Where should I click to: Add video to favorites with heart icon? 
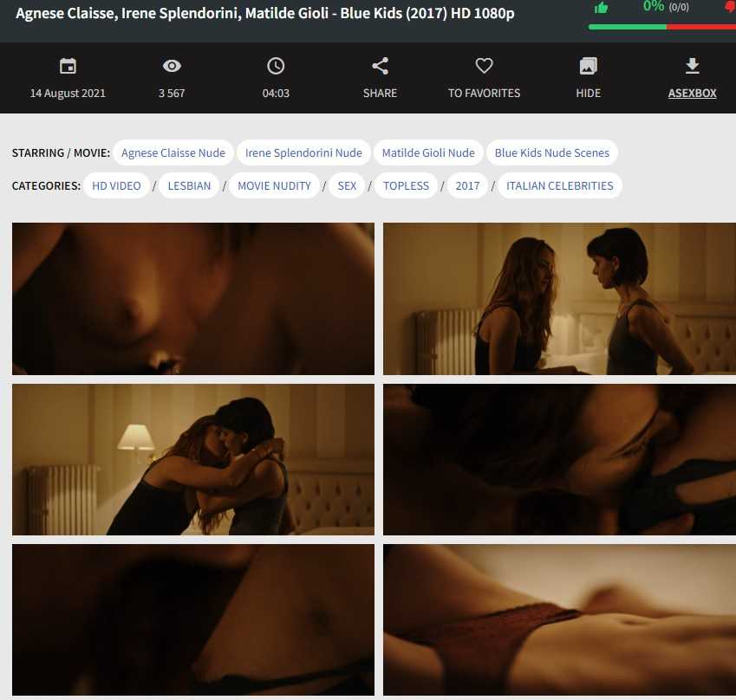click(x=484, y=66)
